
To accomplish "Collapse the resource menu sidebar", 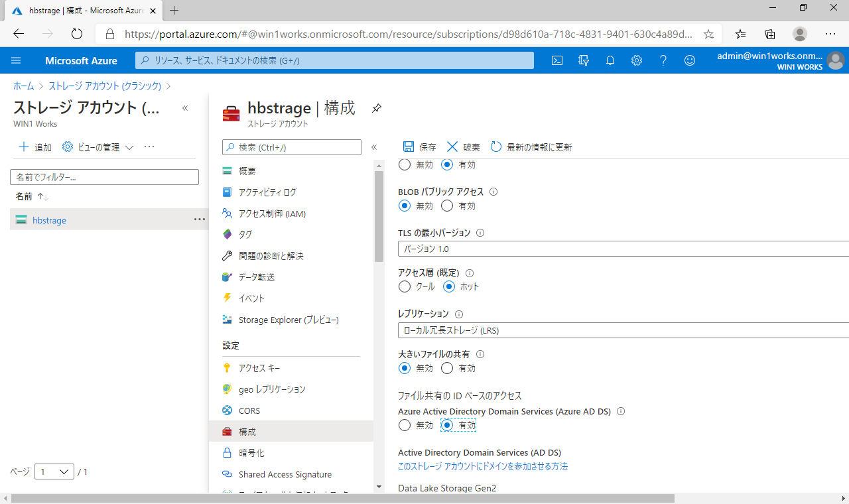I will pyautogui.click(x=374, y=147).
